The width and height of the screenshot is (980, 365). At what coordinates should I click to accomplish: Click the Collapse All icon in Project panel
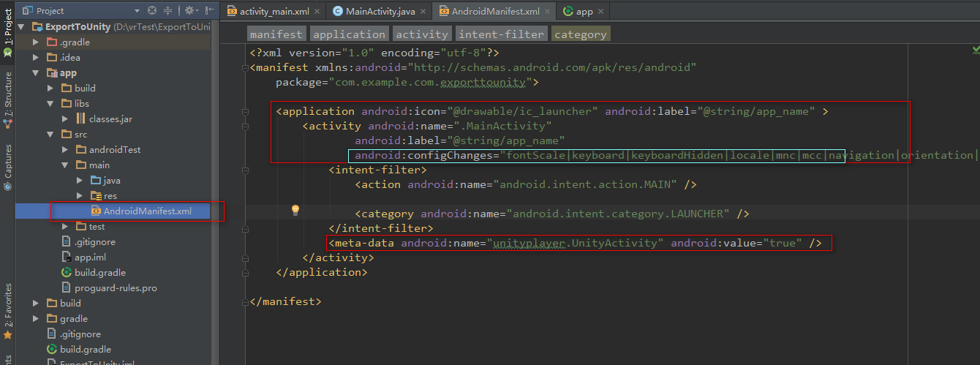[169, 10]
